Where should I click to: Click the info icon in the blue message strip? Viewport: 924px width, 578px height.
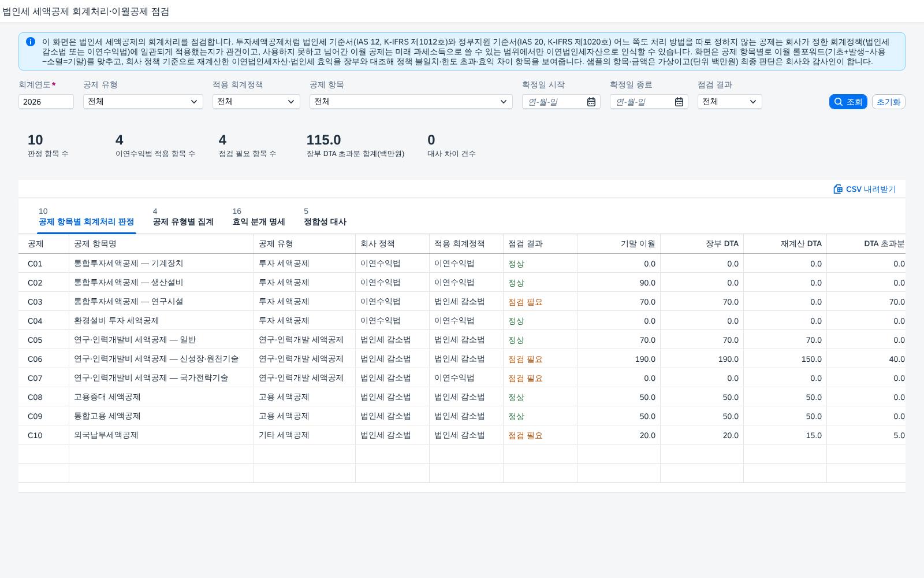click(31, 42)
